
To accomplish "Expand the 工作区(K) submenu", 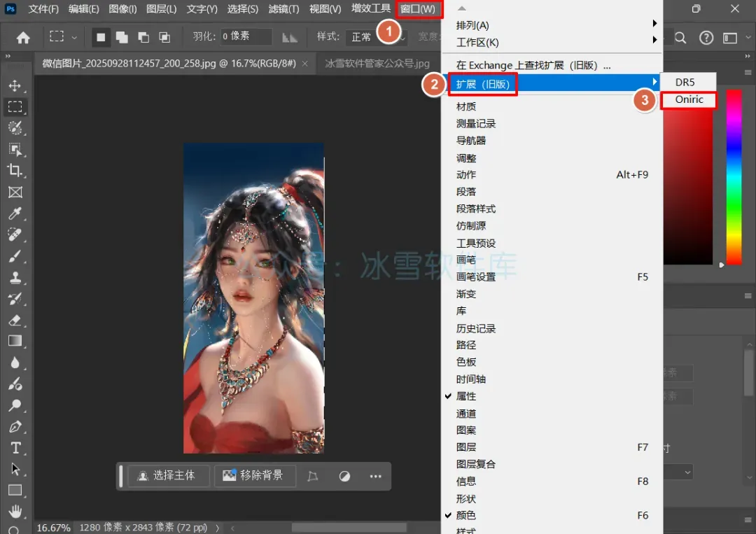I will [552, 43].
